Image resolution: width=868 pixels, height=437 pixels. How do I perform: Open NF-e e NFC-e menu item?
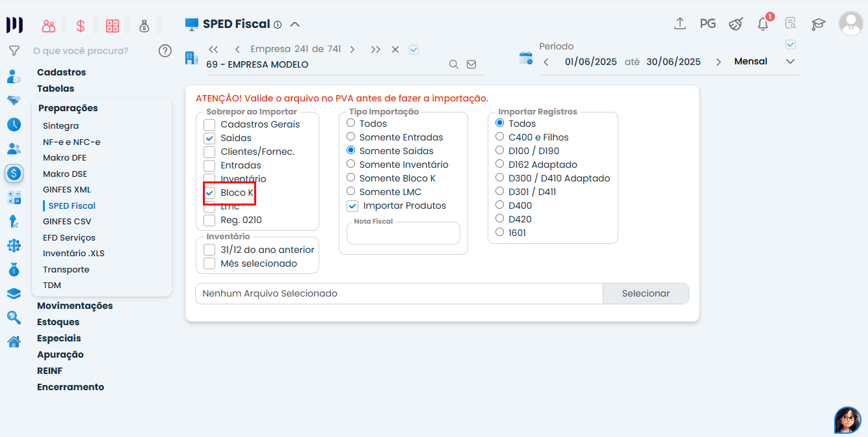tap(72, 142)
